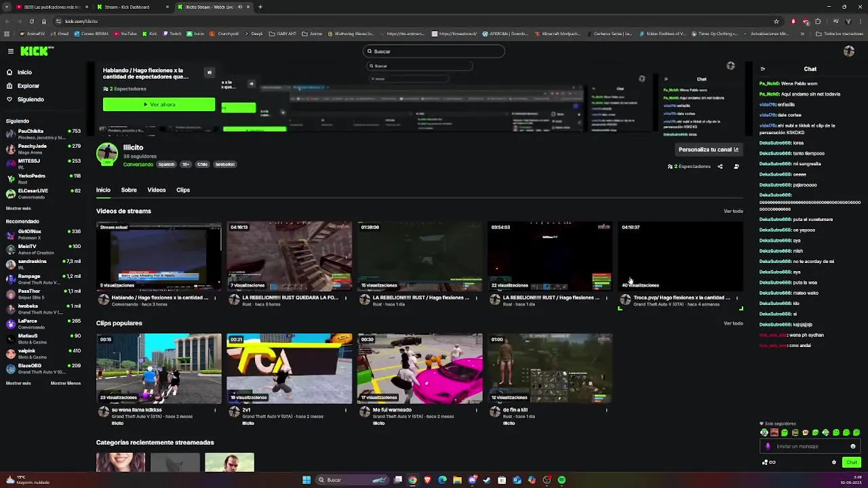Image resolution: width=868 pixels, height=488 pixels.
Task: Open MatiauS recommended channel
Action: [x=43, y=338]
